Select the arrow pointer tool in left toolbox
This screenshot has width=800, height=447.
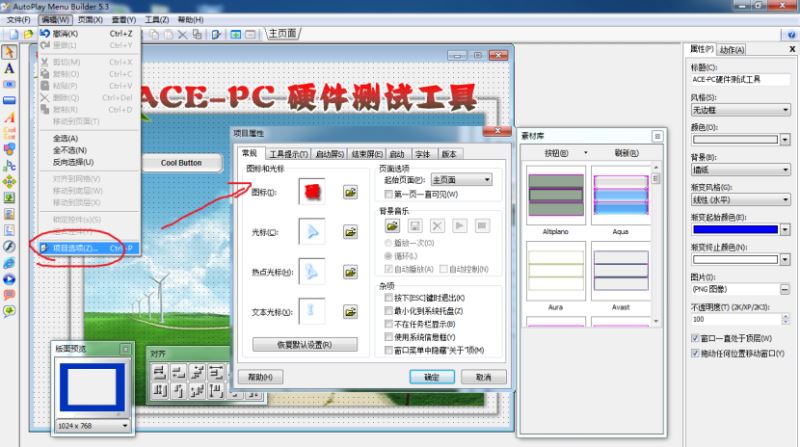(9, 52)
